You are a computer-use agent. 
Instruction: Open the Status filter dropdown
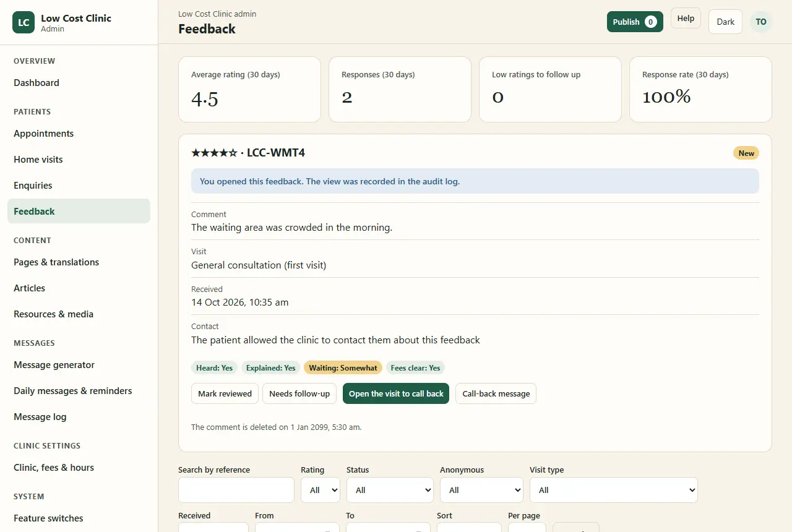(x=390, y=490)
